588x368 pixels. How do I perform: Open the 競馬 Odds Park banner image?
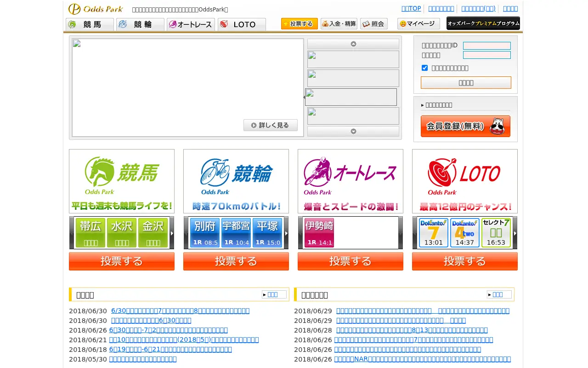122,181
